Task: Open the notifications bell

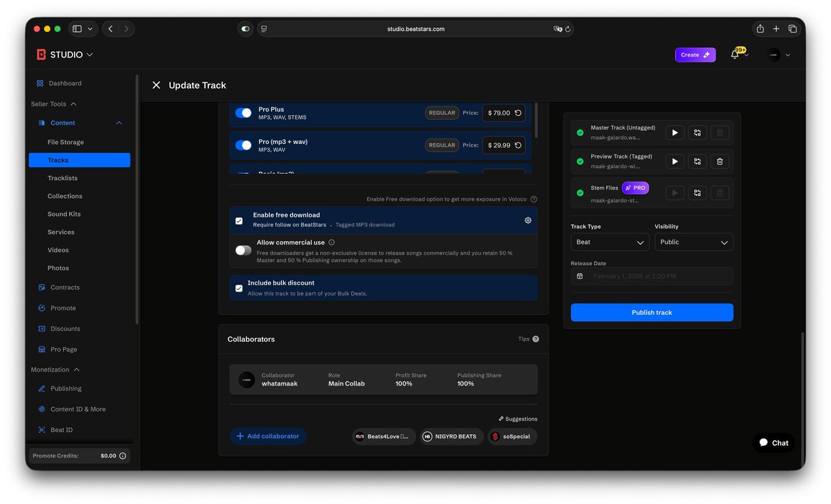Action: tap(735, 55)
